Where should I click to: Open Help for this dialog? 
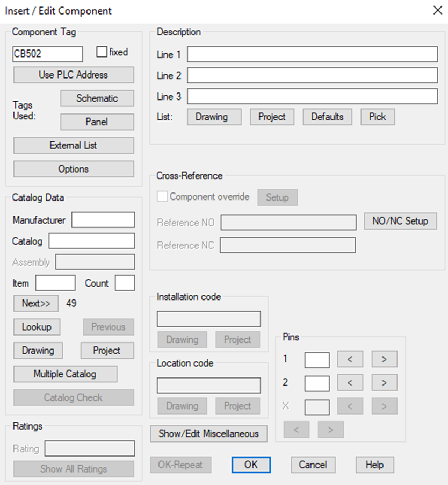click(374, 465)
